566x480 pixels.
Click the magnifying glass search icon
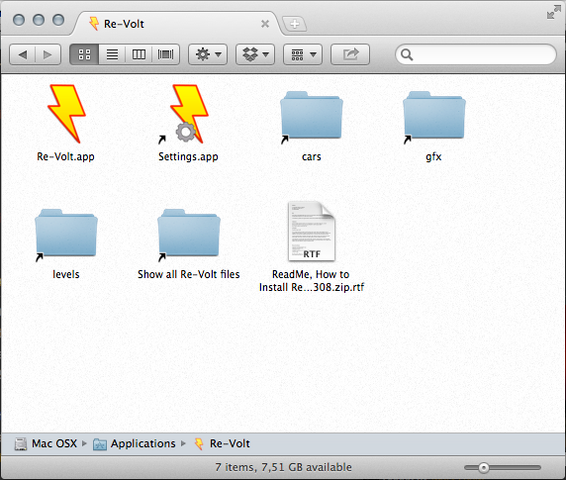click(406, 55)
